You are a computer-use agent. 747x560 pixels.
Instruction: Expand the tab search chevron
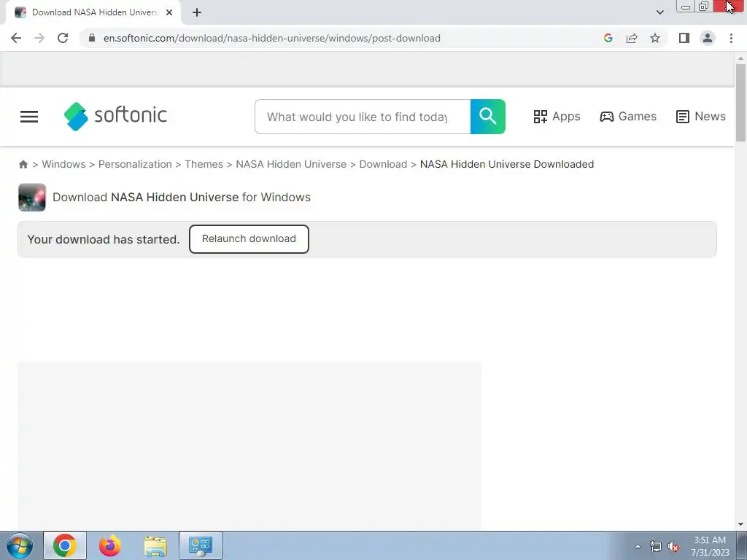(659, 12)
